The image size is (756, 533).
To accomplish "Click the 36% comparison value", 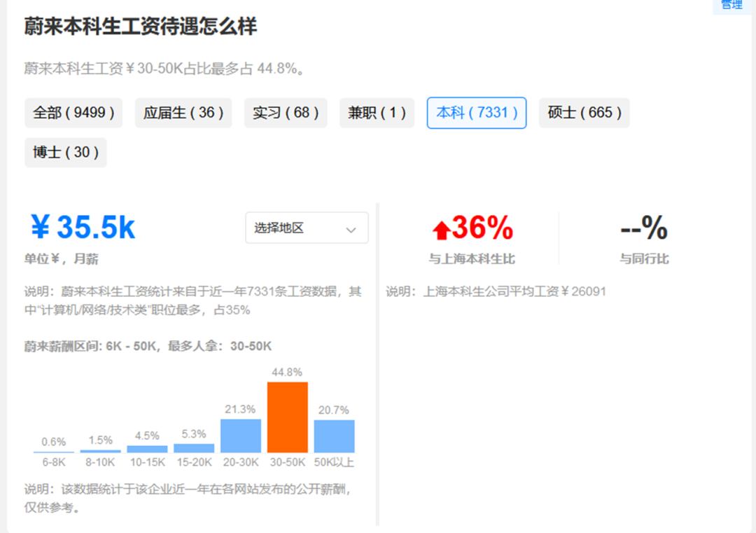I will point(482,227).
